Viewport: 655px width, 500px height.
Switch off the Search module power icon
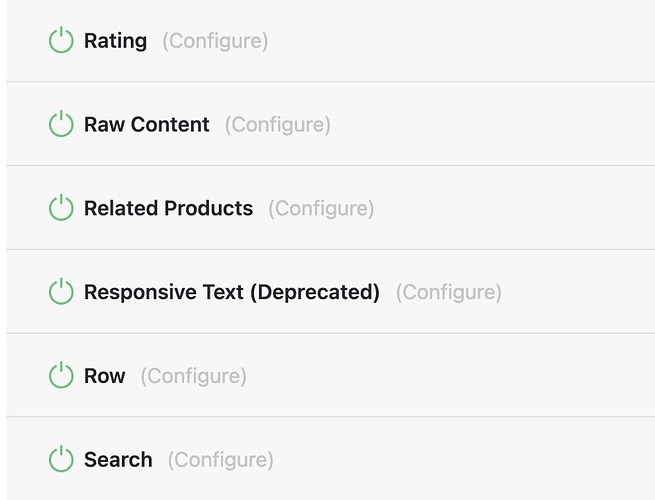61,460
